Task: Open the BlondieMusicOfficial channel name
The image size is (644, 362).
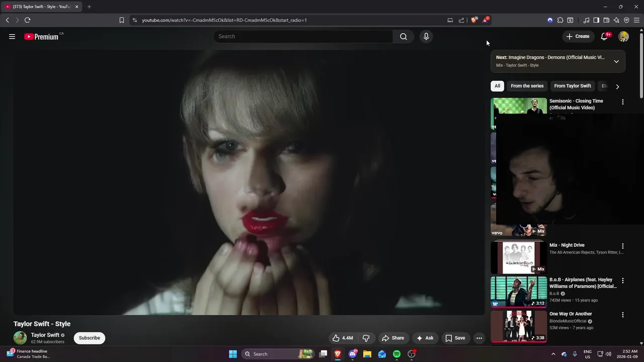Action: [x=568, y=321]
